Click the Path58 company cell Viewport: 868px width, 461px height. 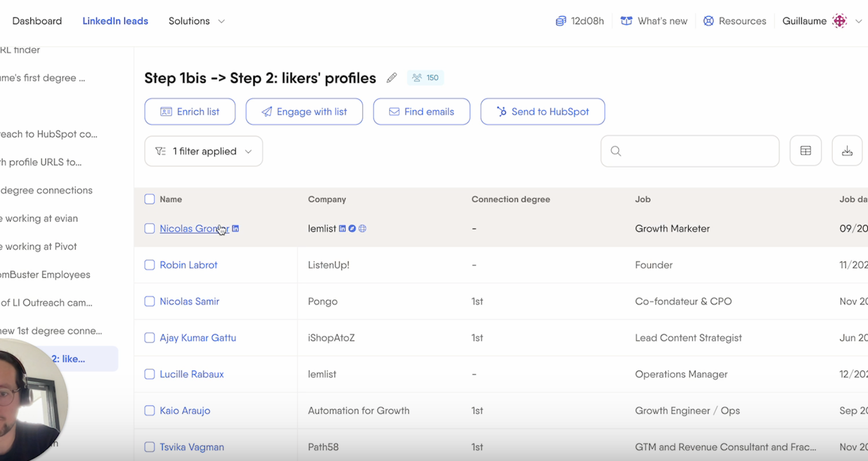tap(323, 447)
